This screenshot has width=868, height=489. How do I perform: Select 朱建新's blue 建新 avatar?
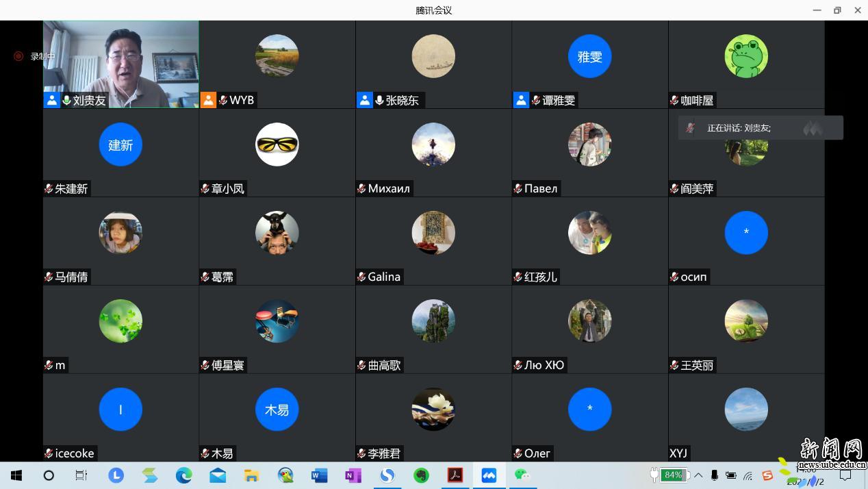click(120, 145)
